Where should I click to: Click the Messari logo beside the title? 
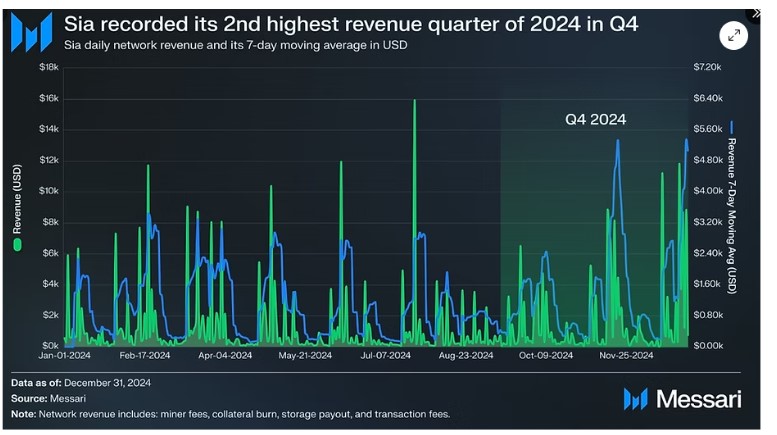click(31, 32)
